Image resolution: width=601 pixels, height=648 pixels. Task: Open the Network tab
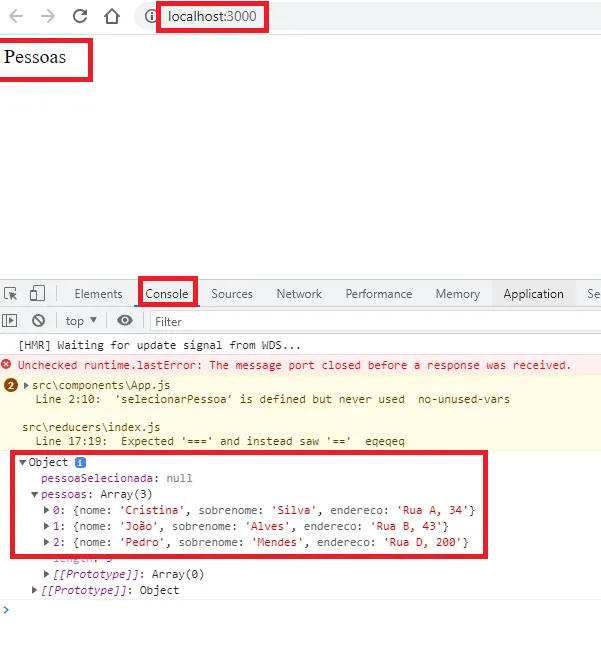(x=299, y=294)
